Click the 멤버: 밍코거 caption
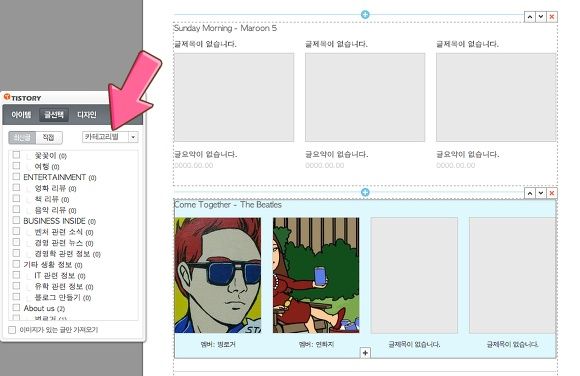 (x=218, y=345)
